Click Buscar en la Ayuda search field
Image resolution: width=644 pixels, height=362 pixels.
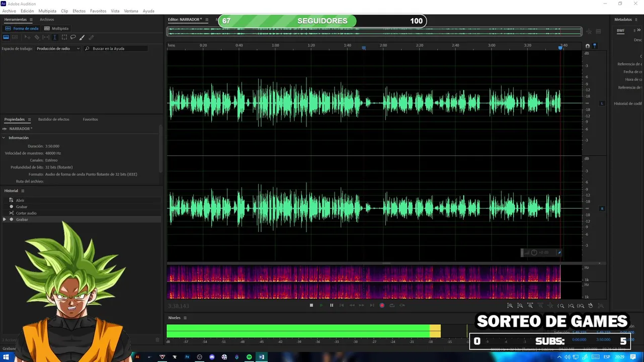coord(116,49)
